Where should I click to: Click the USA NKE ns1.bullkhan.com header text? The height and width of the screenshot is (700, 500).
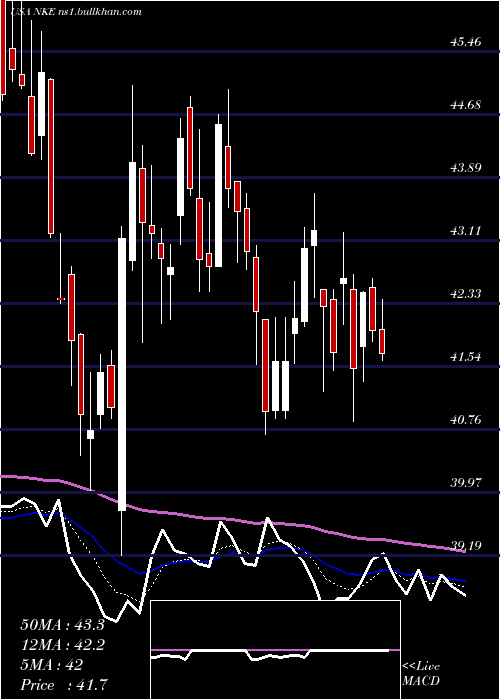pyautogui.click(x=76, y=12)
